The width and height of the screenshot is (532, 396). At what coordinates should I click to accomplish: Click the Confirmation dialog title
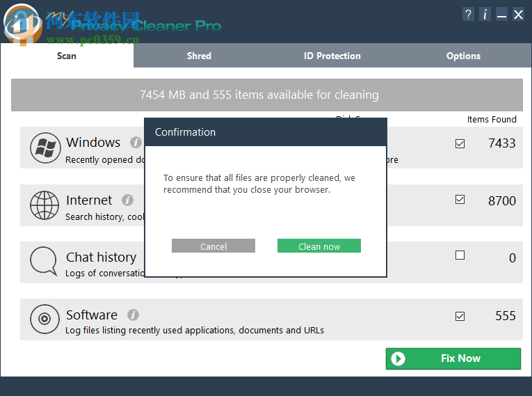[x=185, y=132]
